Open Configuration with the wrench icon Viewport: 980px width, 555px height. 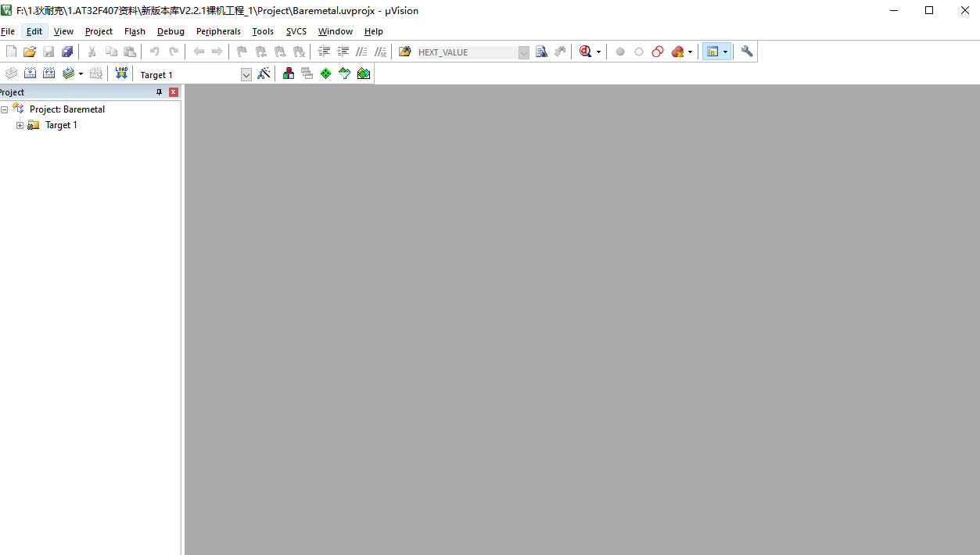(747, 52)
